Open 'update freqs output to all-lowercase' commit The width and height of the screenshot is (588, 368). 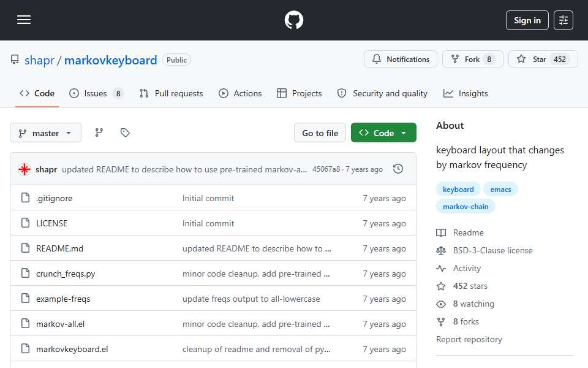tap(251, 299)
